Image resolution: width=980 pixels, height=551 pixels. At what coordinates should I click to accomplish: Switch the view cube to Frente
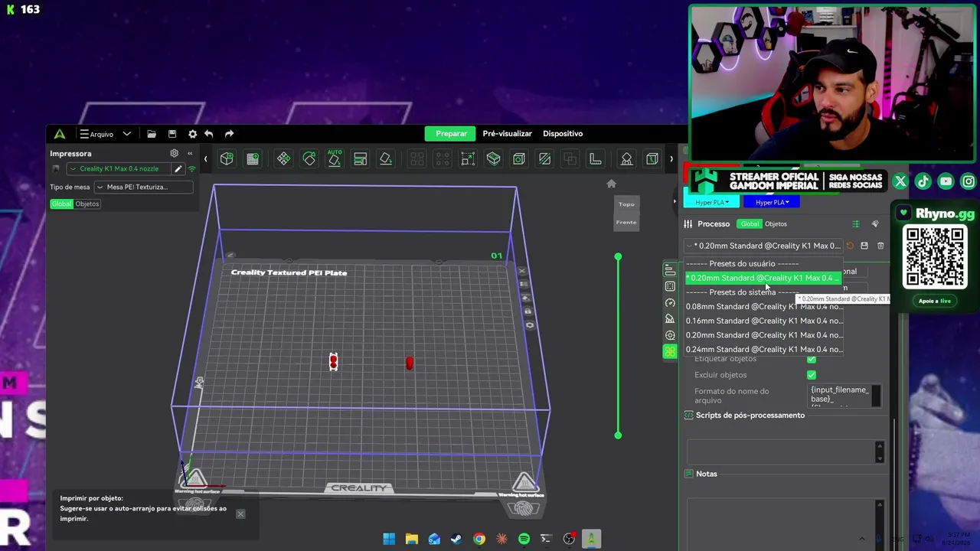[x=626, y=222]
